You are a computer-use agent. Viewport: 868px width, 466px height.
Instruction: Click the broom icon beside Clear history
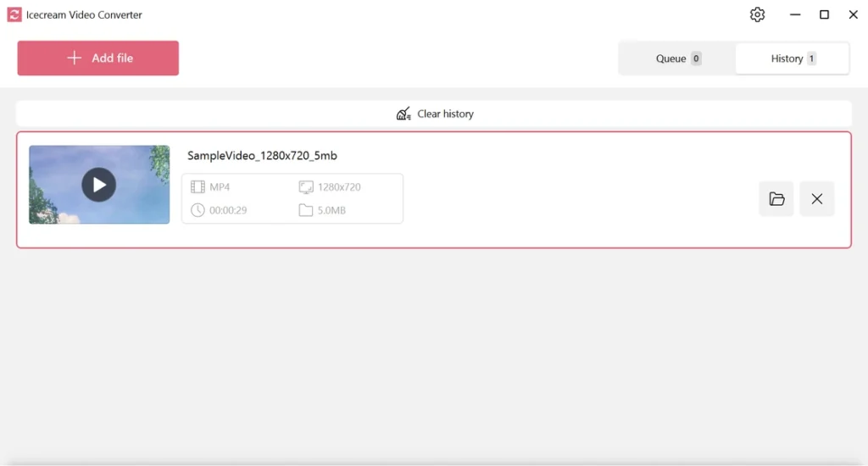coord(403,114)
